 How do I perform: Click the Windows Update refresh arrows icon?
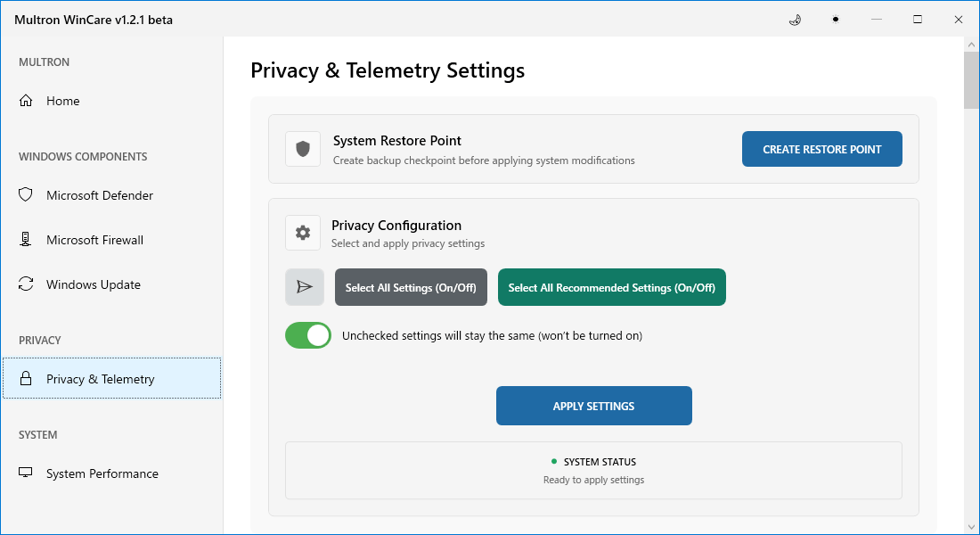tap(26, 284)
